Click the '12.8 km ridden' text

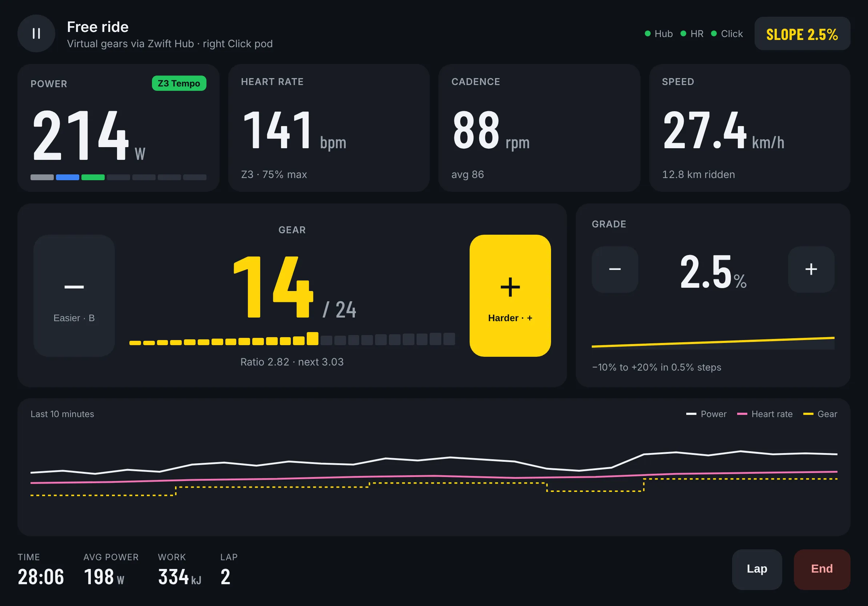click(698, 174)
